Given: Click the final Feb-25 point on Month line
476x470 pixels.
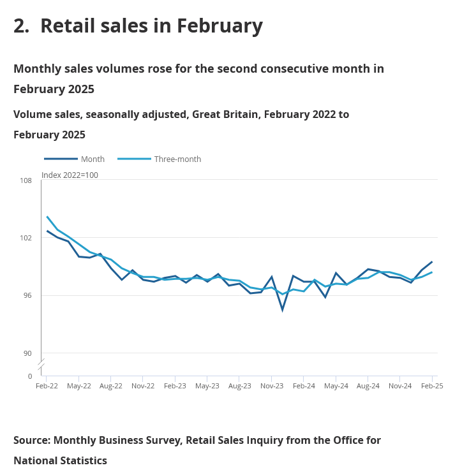Looking at the screenshot, I should pyautogui.click(x=432, y=261).
